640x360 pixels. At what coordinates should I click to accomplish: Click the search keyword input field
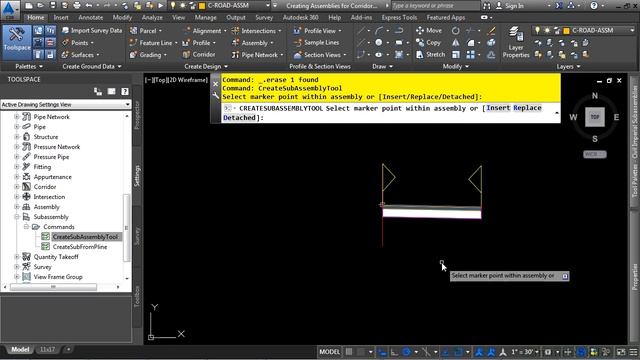435,6
